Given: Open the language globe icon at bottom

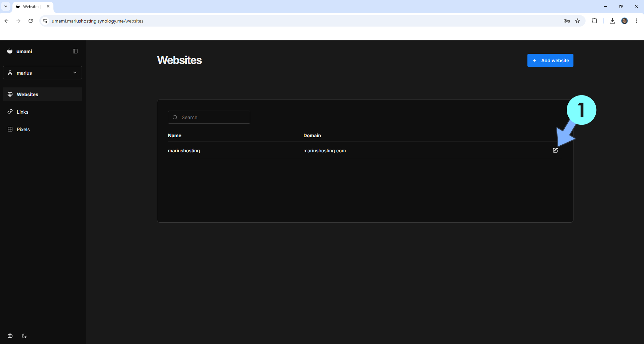Looking at the screenshot, I should click(x=10, y=336).
